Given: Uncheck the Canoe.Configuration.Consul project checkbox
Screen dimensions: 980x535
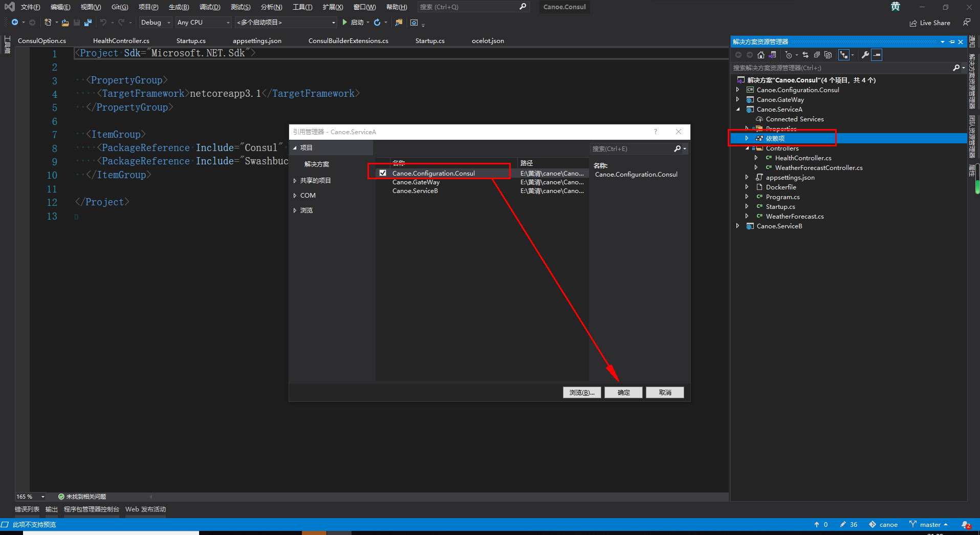Looking at the screenshot, I should (383, 173).
